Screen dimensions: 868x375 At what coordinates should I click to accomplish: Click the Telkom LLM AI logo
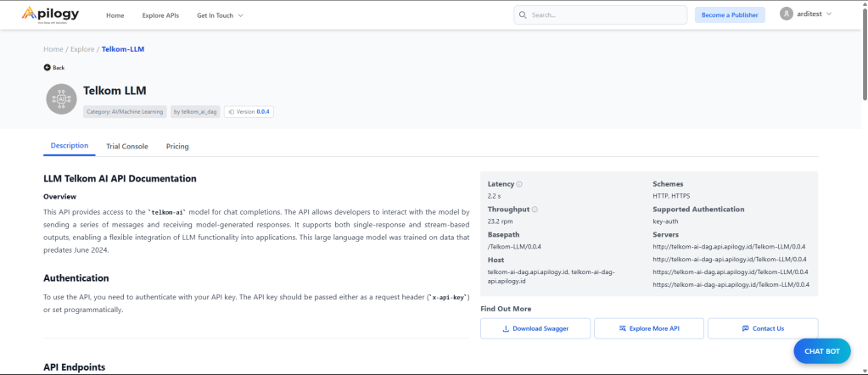point(61,98)
